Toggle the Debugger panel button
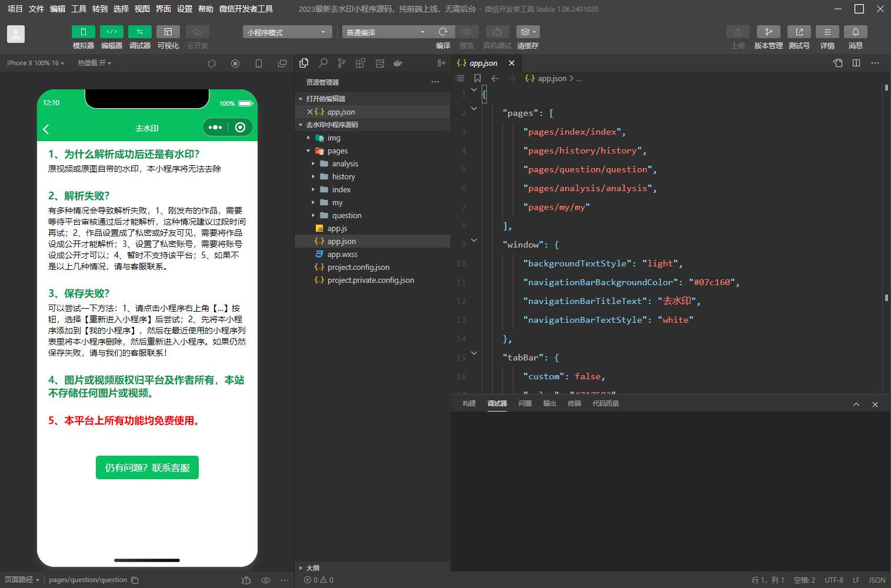Image resolution: width=891 pixels, height=588 pixels. pos(140,32)
